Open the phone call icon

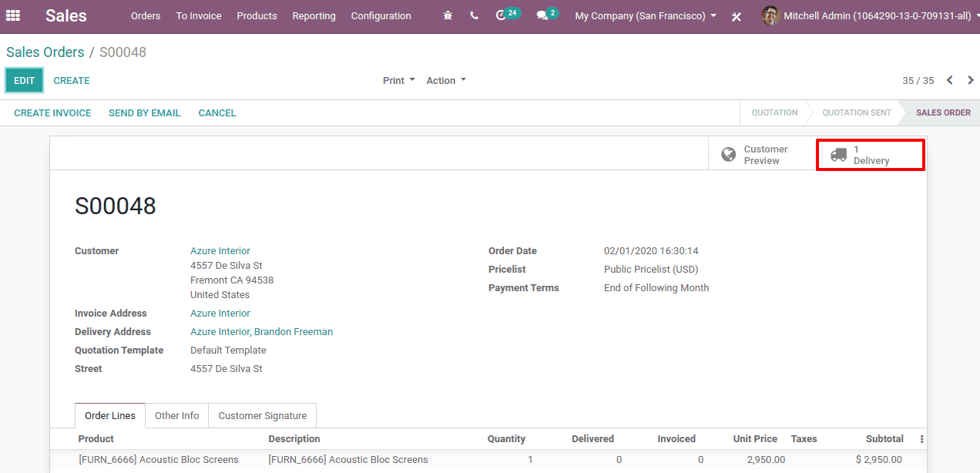[x=474, y=15]
